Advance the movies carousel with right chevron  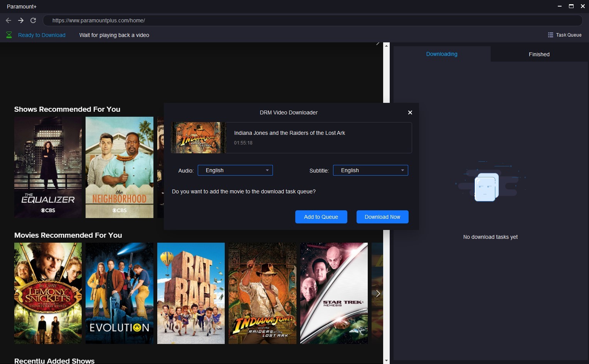click(x=378, y=294)
